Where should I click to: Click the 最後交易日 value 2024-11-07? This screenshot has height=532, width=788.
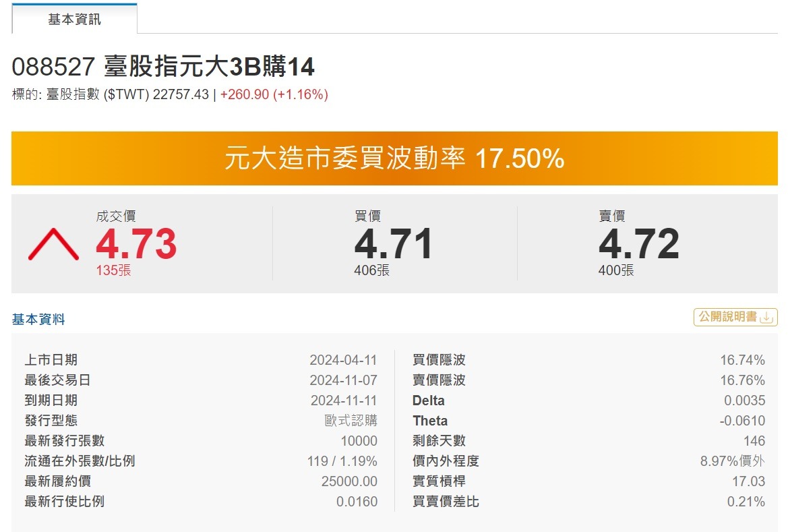[343, 380]
